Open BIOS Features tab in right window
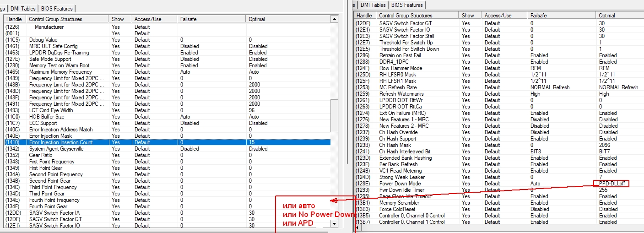The height and width of the screenshot is (233, 644). pos(407,5)
